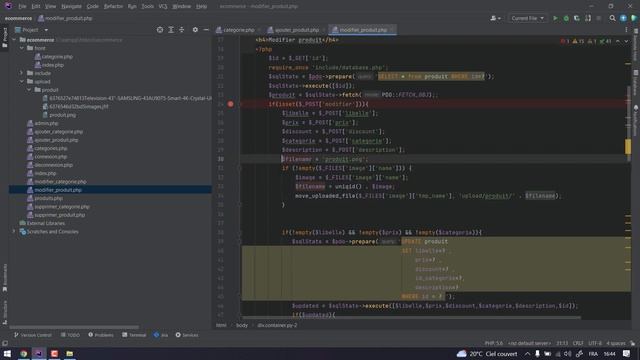The width and height of the screenshot is (640, 360).
Task: Collapse the ecommerce root folder
Action: [14, 40]
